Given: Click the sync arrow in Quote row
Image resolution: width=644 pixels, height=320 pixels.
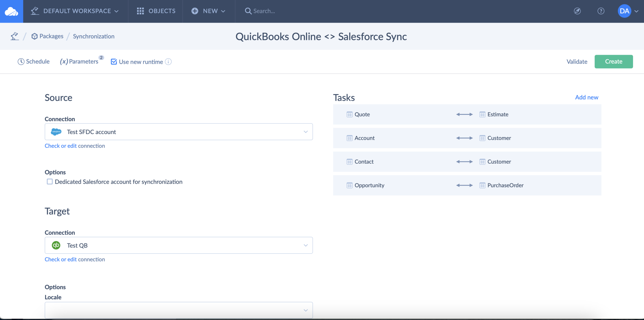Looking at the screenshot, I should (x=464, y=115).
